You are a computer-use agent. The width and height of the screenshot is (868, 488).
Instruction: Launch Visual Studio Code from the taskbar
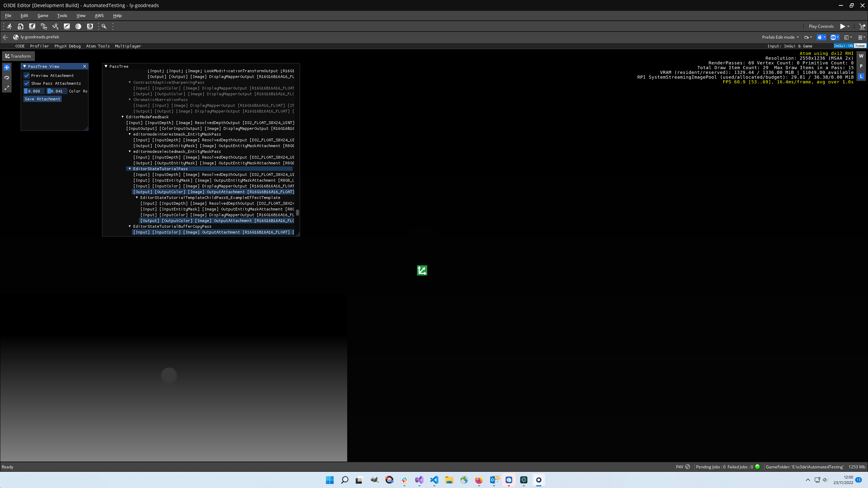(x=434, y=480)
